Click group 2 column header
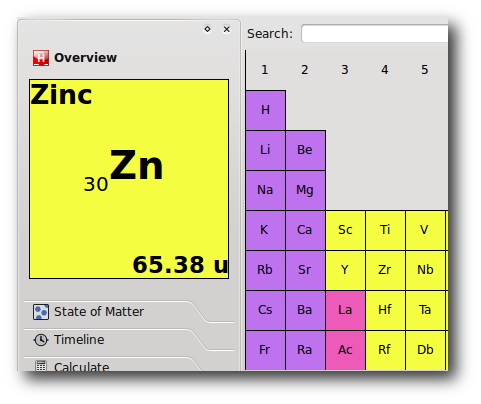The image size is (481, 404). click(305, 70)
